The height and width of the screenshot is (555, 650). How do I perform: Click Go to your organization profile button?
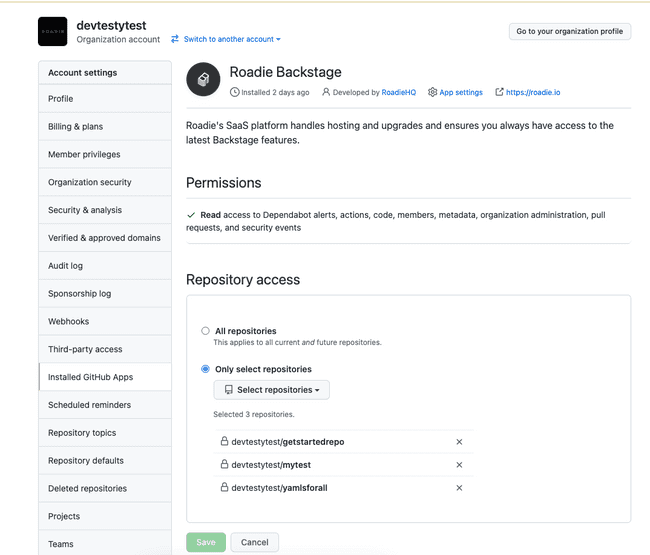pos(570,31)
